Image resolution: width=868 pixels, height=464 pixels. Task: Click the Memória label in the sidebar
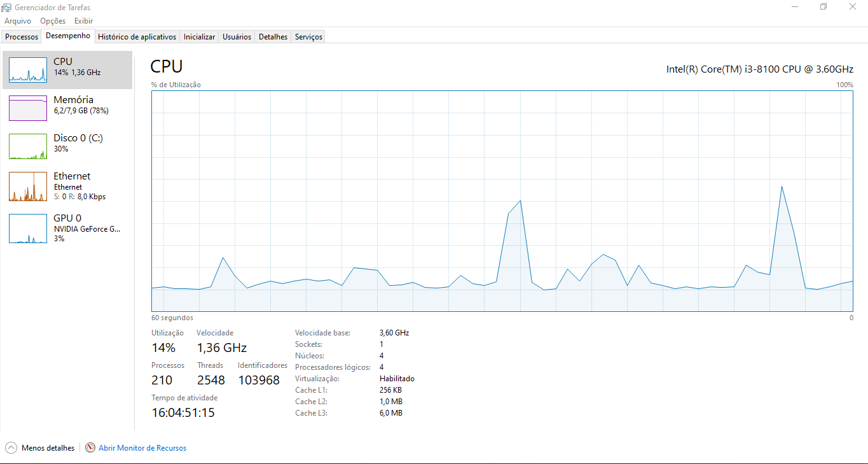pos(73,99)
